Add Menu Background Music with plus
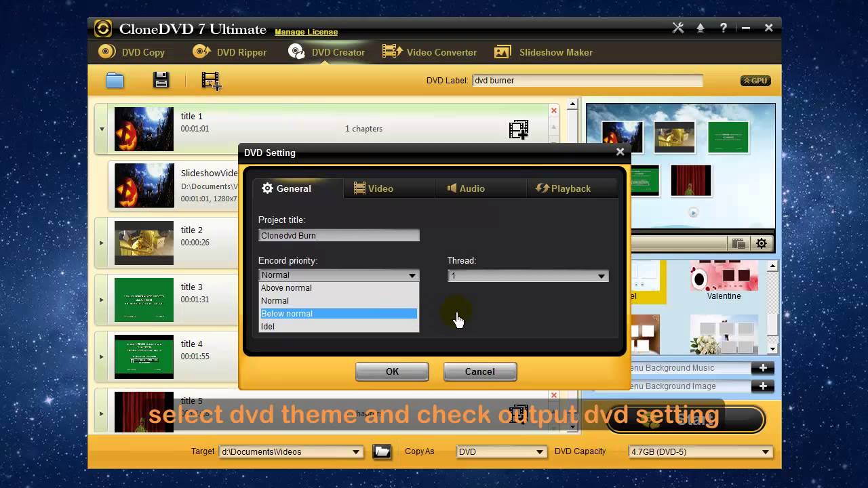The image size is (868, 488). pos(763,368)
